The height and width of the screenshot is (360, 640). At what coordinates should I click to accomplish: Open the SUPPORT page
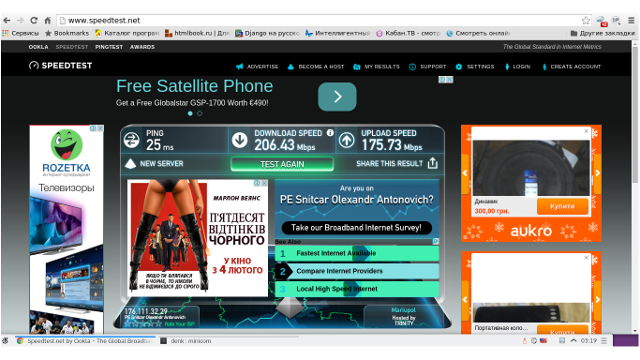[x=428, y=67]
